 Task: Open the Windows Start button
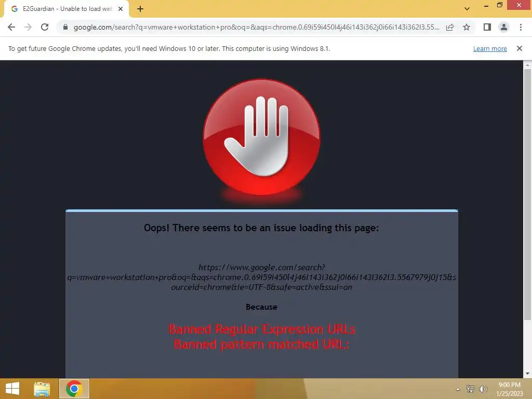[x=12, y=389]
